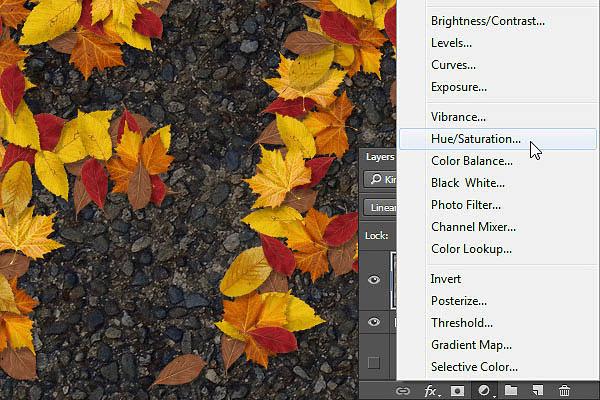Choose the Curves adjustment option
Viewport: 600px width, 400px height.
(x=453, y=65)
